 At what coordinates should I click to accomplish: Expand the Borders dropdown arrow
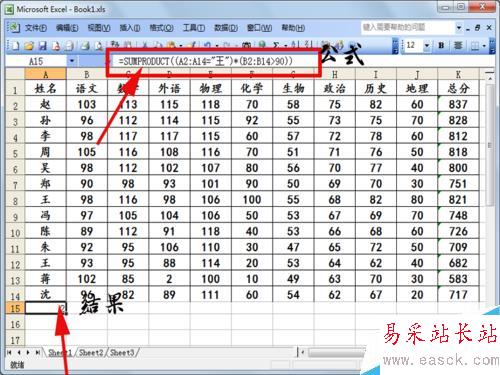pyautogui.click(x=484, y=46)
